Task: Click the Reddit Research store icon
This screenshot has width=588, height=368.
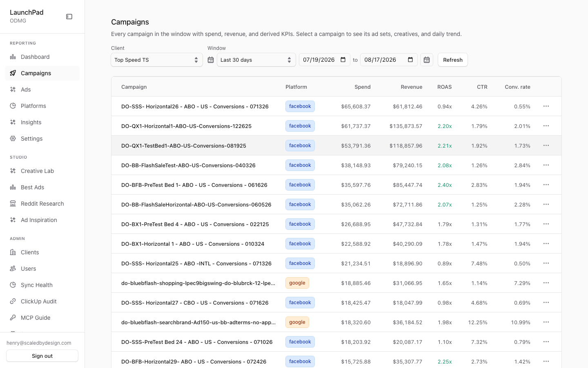Action: (13, 204)
